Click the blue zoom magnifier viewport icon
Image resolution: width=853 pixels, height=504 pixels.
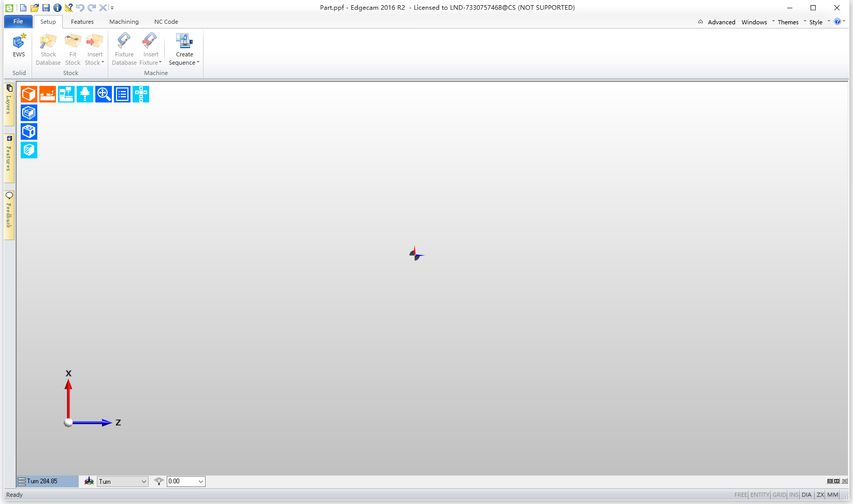(x=104, y=94)
